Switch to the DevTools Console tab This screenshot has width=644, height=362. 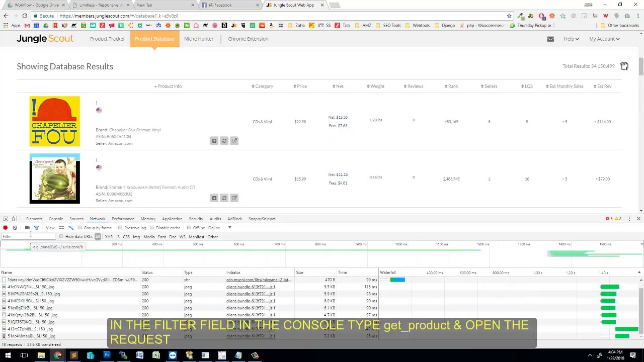tap(56, 219)
